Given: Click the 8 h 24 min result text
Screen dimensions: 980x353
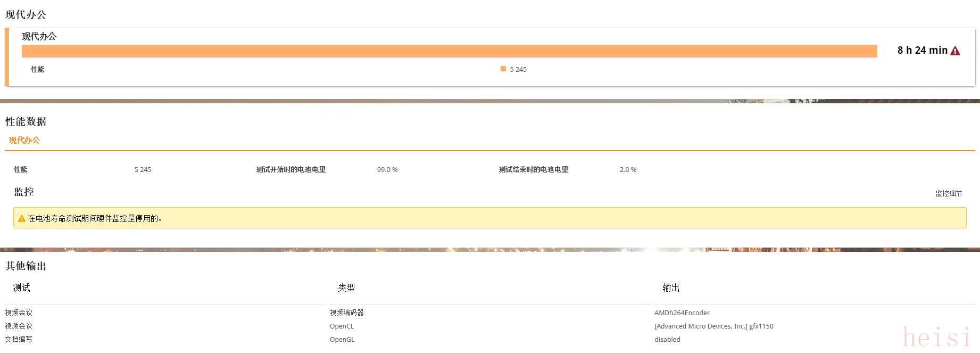Looking at the screenshot, I should point(922,51).
